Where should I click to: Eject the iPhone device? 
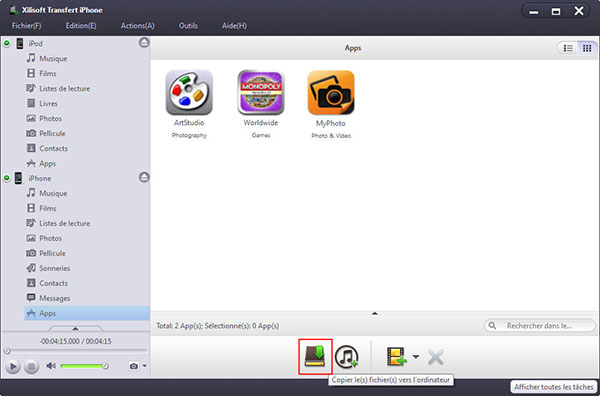tap(144, 177)
